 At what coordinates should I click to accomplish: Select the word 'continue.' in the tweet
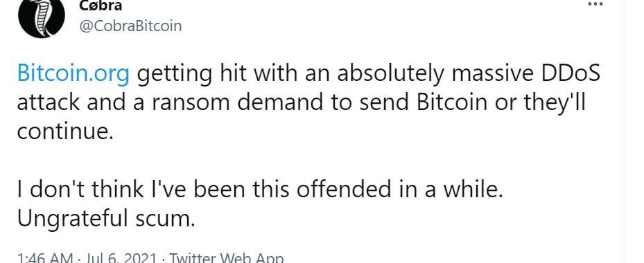click(x=64, y=131)
